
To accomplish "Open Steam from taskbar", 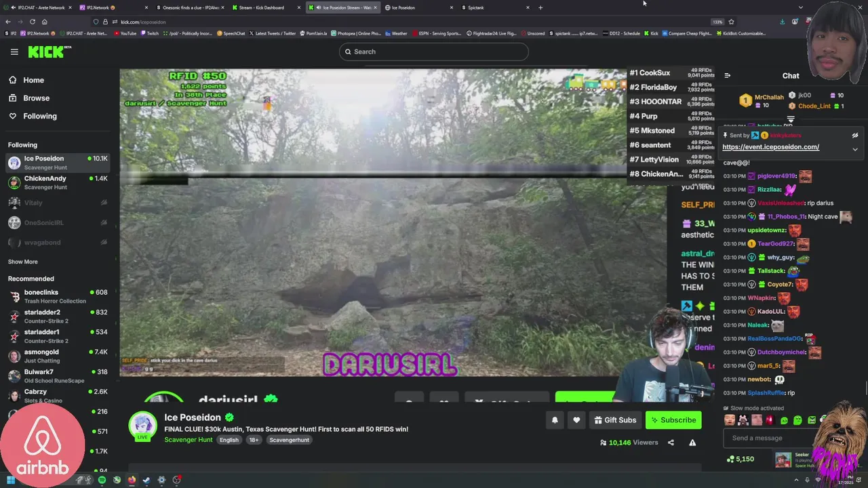I will [146, 480].
